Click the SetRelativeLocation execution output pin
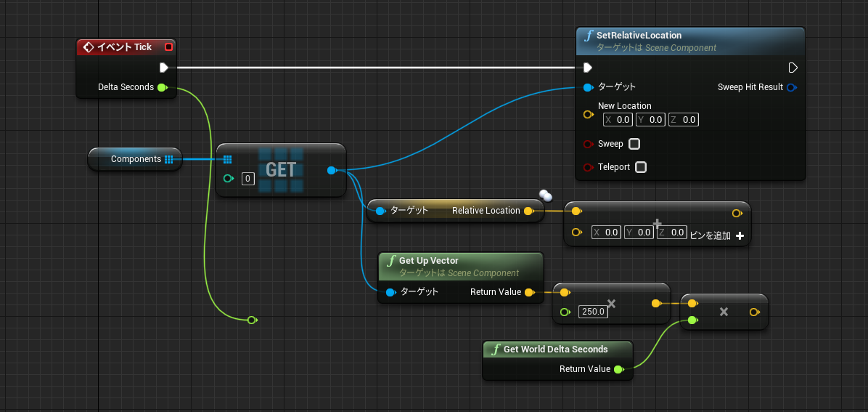 793,68
